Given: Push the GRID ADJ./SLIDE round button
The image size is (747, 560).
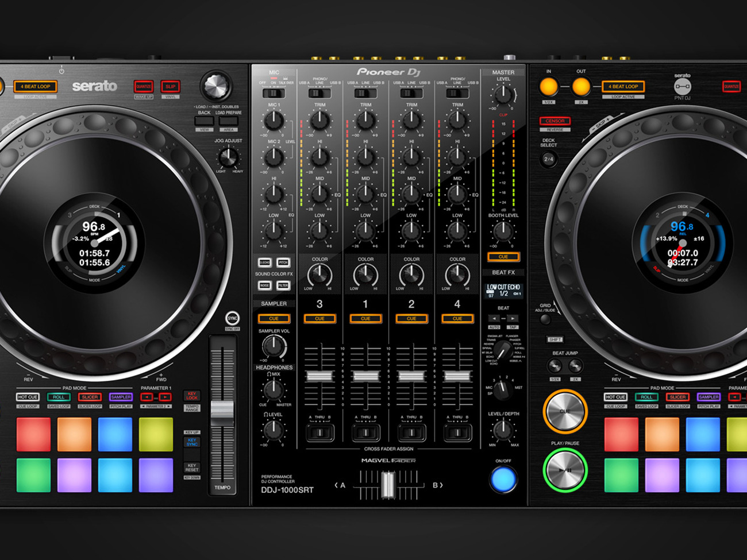Looking at the screenshot, I should pos(545,320).
